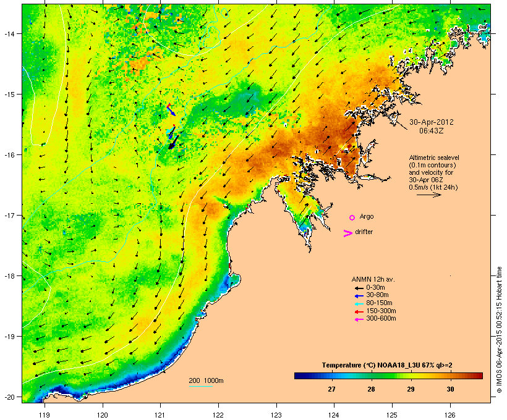Image resolution: width=507 pixels, height=420 pixels.
Task: Click the longitude axis label 122
Action: click(x=218, y=415)
